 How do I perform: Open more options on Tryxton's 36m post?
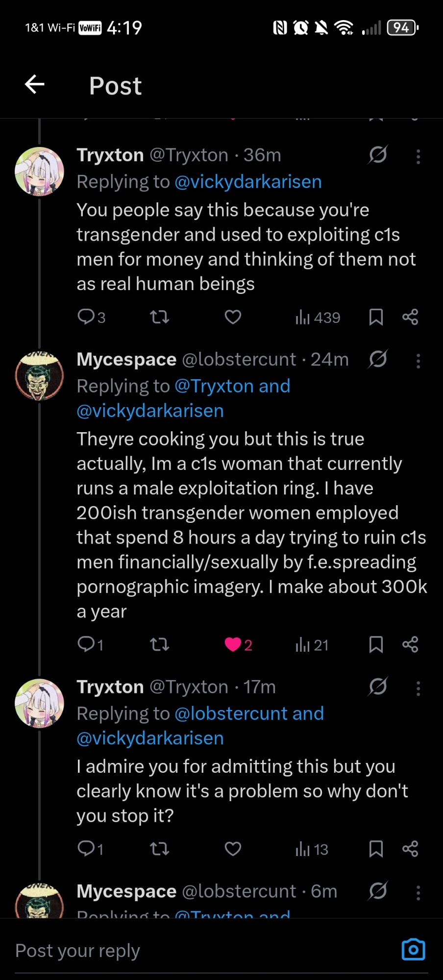click(x=418, y=156)
